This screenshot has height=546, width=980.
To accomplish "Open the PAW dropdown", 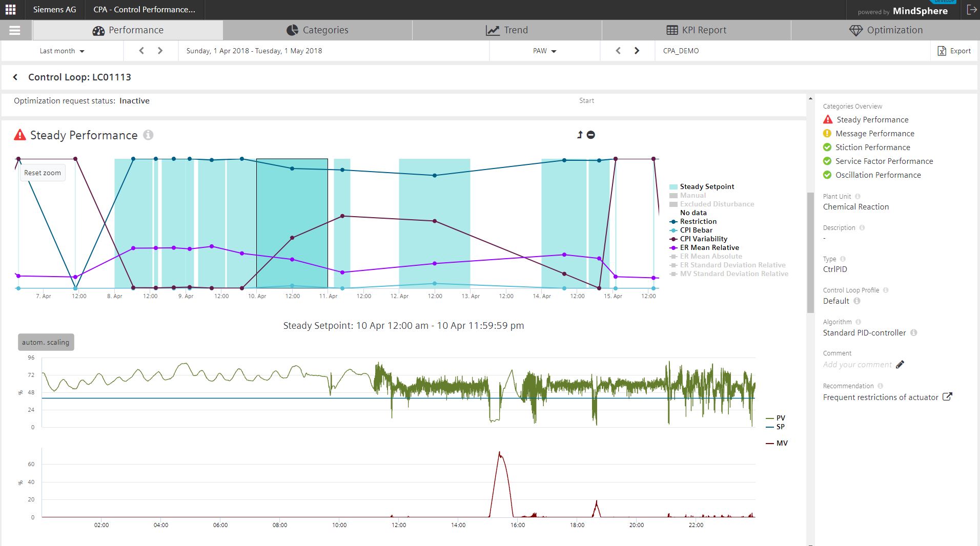I will click(x=544, y=51).
